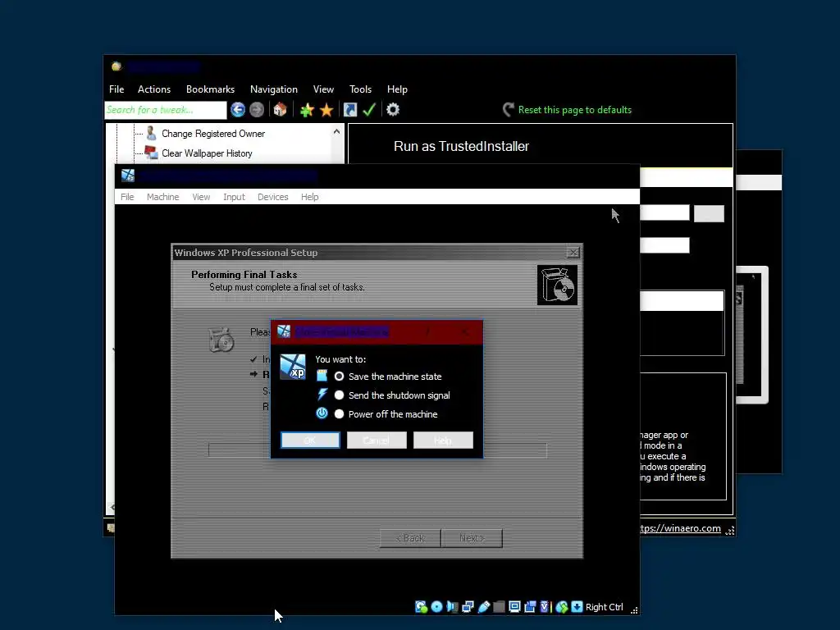Select Save the machine state radio
The width and height of the screenshot is (840, 630).
(x=339, y=376)
